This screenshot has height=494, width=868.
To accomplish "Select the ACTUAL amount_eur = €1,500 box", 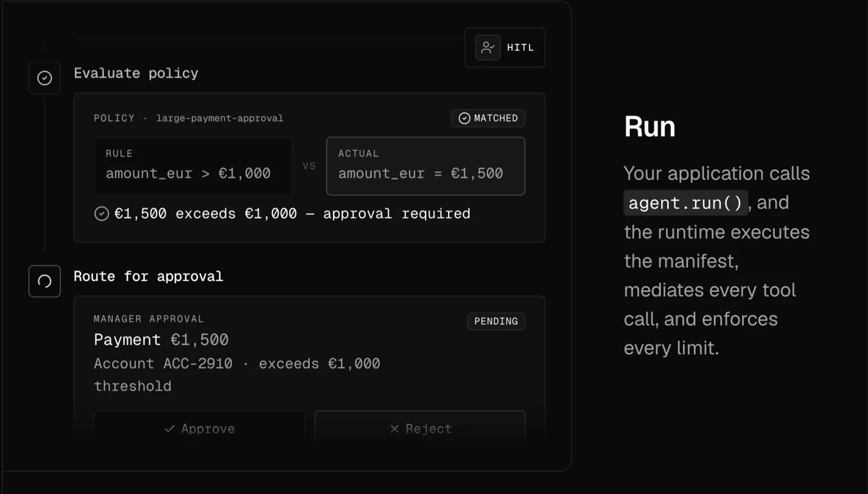I will click(x=425, y=166).
